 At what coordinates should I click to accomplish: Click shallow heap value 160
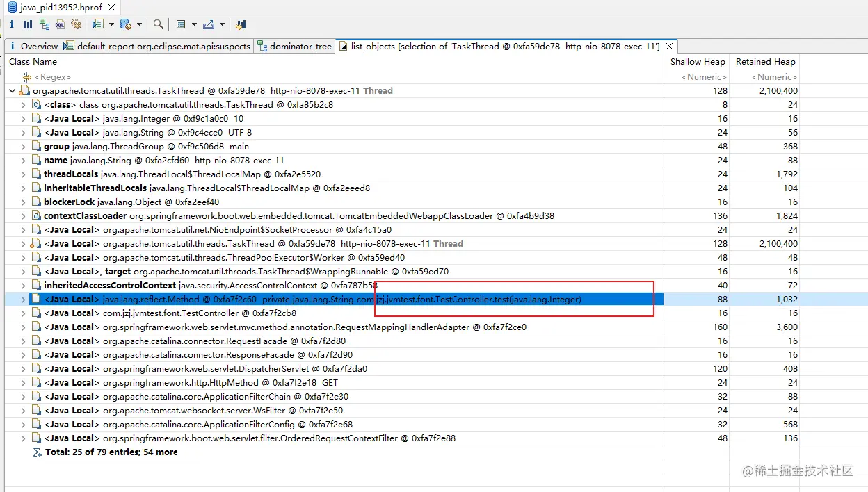pos(720,327)
